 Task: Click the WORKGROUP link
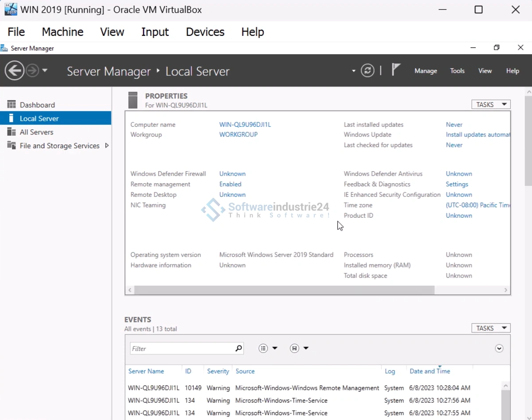click(238, 134)
